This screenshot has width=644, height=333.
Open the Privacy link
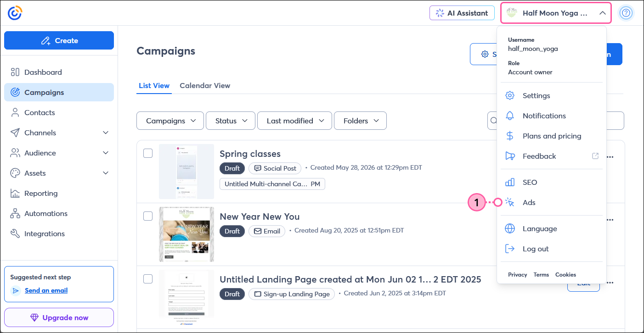point(518,275)
